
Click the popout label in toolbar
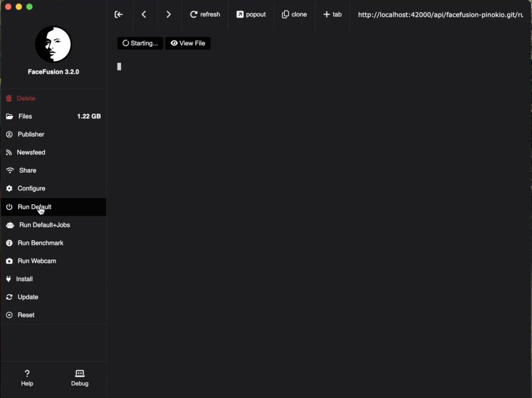(x=256, y=15)
